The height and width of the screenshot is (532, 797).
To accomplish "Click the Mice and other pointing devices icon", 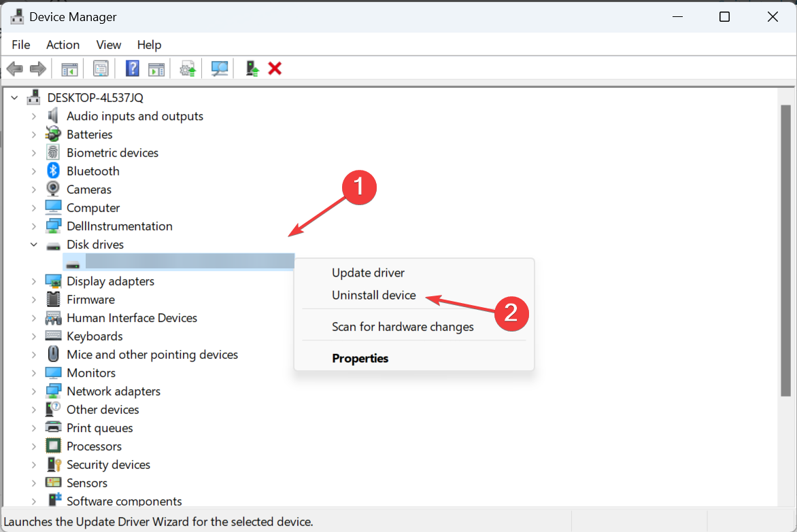I will click(x=53, y=354).
